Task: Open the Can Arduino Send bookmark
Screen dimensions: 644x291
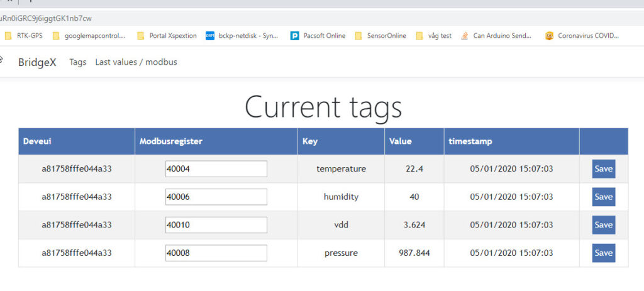Action: (x=497, y=36)
